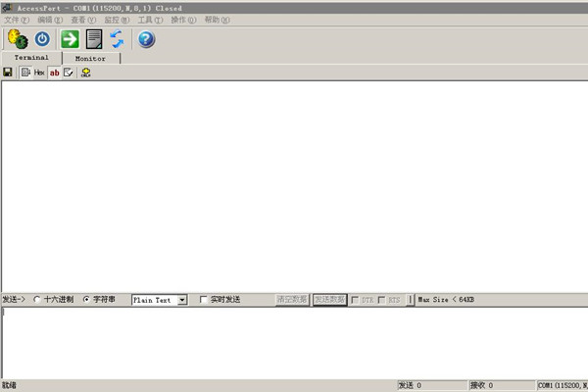This screenshot has height=392, width=588.
Task: Switch to the Monitor tab
Action: [90, 58]
